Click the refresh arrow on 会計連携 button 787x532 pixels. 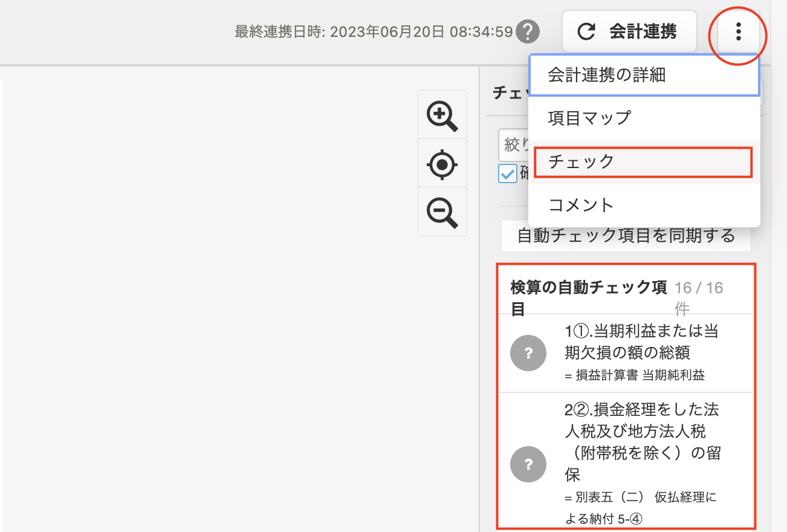click(x=586, y=31)
